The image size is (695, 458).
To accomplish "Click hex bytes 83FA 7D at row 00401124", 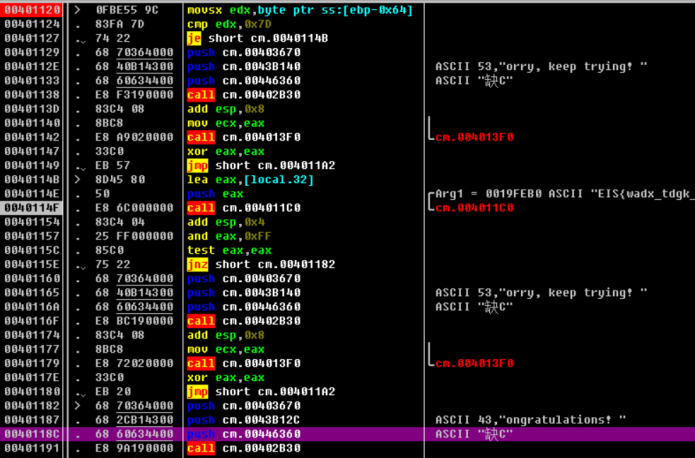I will click(120, 24).
